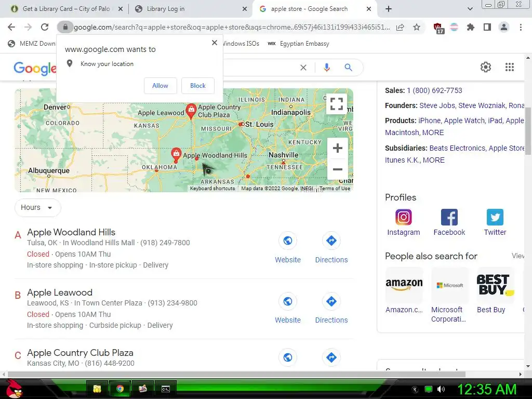The image size is (532, 399).
Task: Open the Google apps grid
Action: (510, 67)
